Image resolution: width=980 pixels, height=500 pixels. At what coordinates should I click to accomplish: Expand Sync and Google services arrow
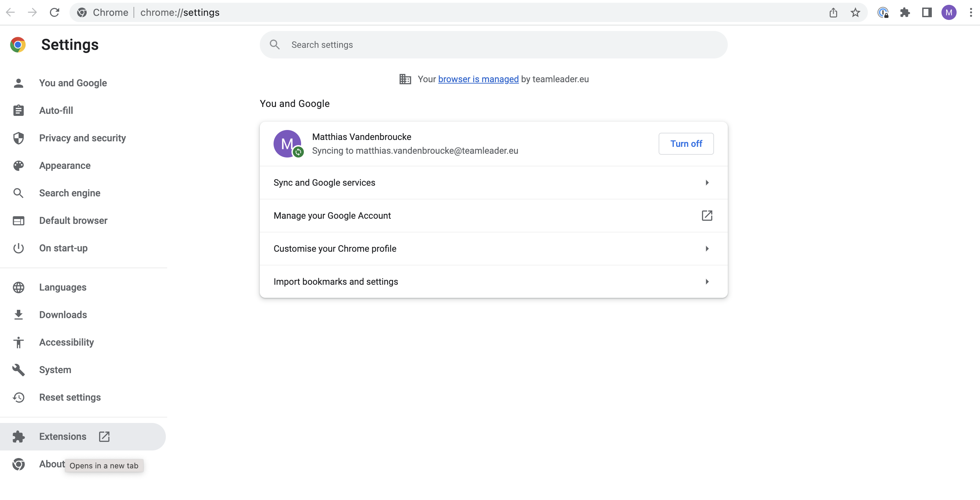pyautogui.click(x=707, y=183)
